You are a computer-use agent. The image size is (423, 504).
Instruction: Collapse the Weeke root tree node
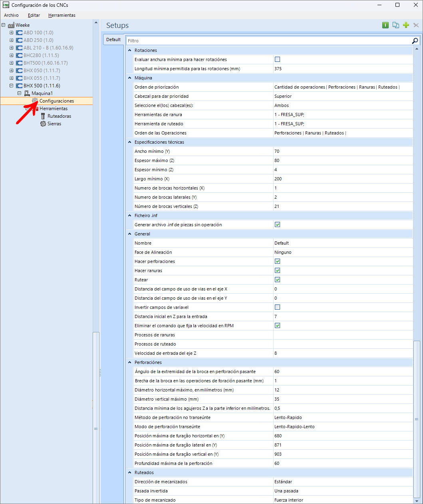pyautogui.click(x=4, y=25)
